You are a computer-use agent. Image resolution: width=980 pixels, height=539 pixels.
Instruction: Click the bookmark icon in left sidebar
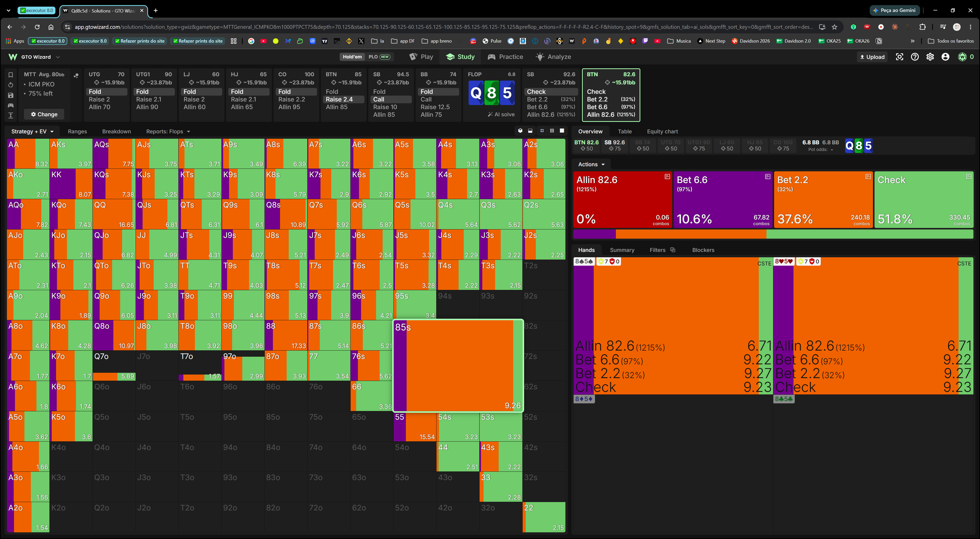tap(11, 75)
